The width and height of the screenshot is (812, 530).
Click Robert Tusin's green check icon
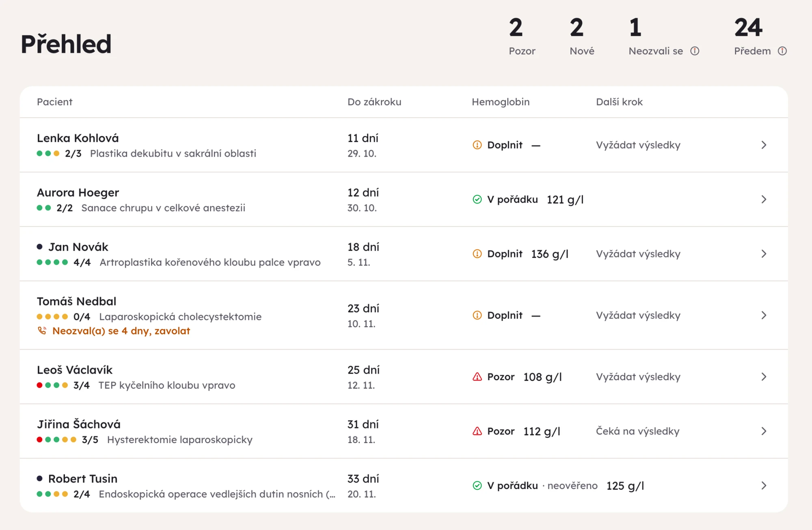tap(477, 486)
